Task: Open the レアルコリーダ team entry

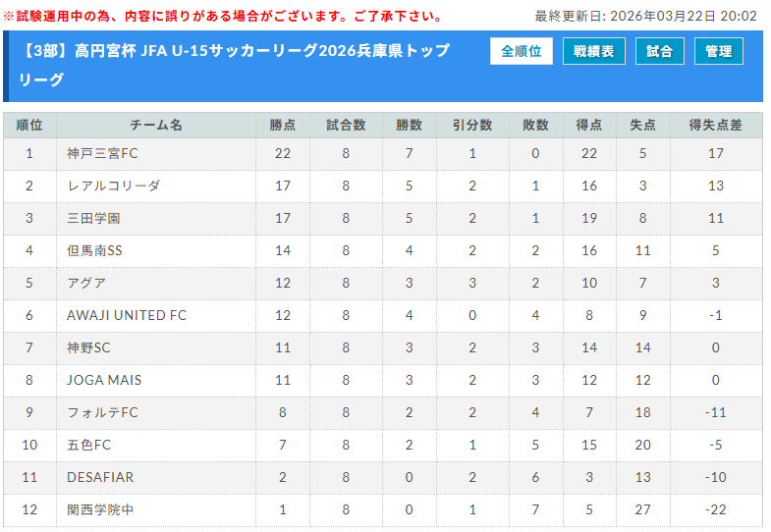Action: coord(113,186)
